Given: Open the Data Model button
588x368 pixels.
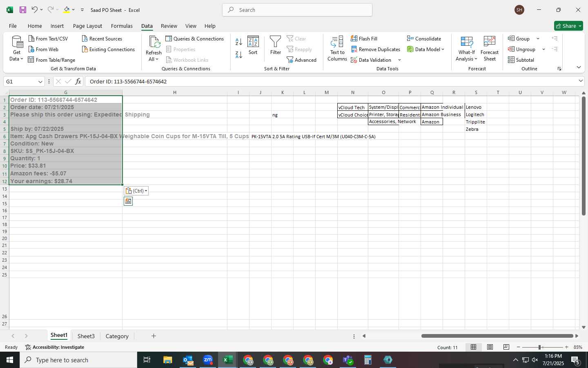Looking at the screenshot, I should coord(425,49).
